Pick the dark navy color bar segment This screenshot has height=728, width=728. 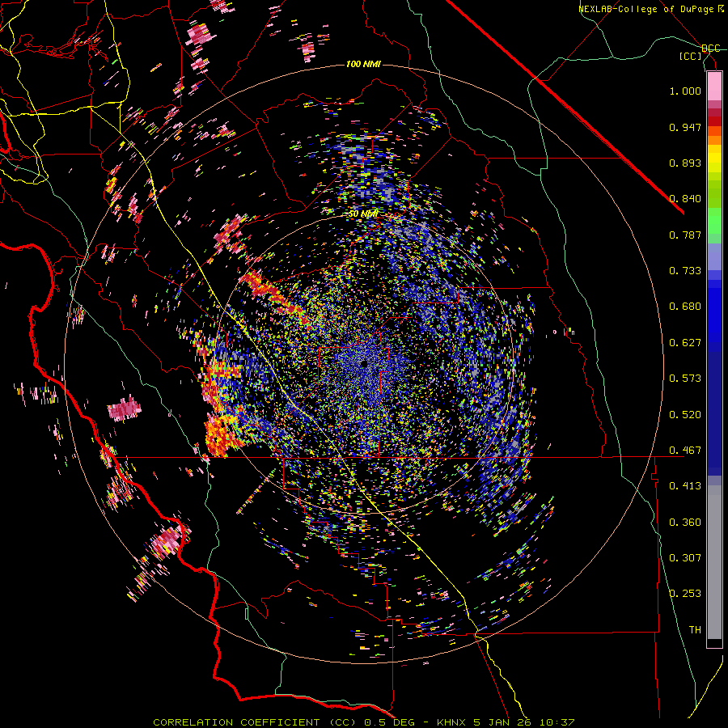point(714,413)
